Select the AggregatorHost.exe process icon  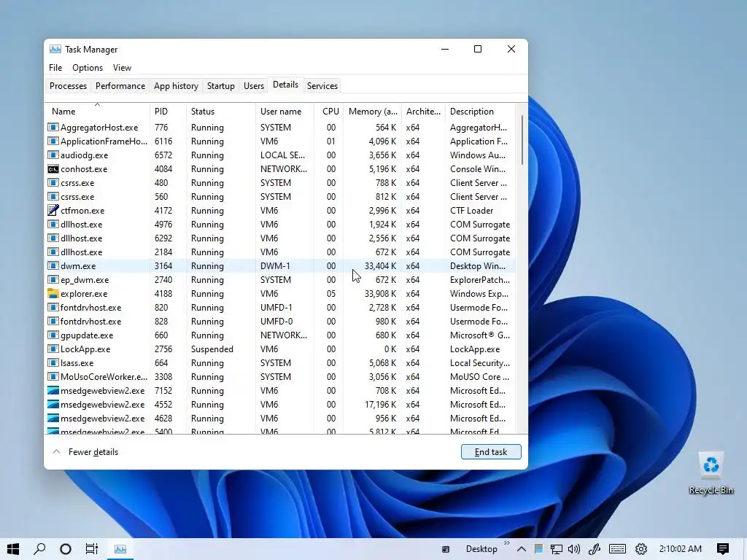(x=53, y=127)
